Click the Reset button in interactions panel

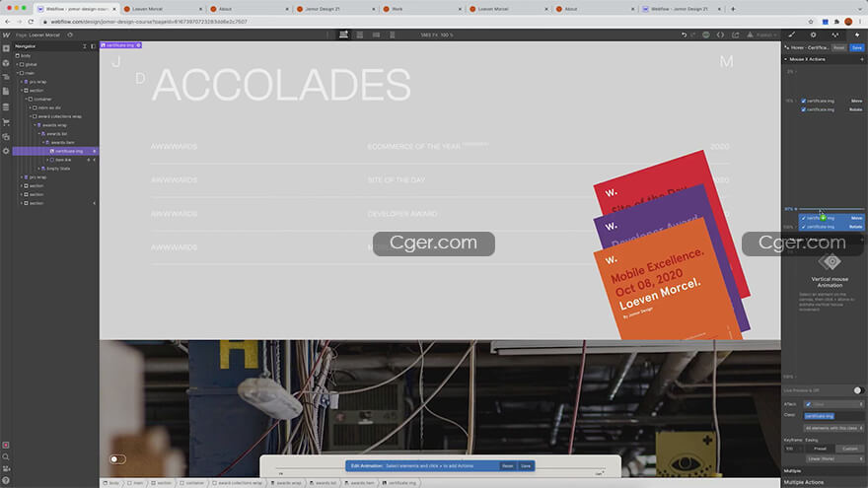[839, 47]
